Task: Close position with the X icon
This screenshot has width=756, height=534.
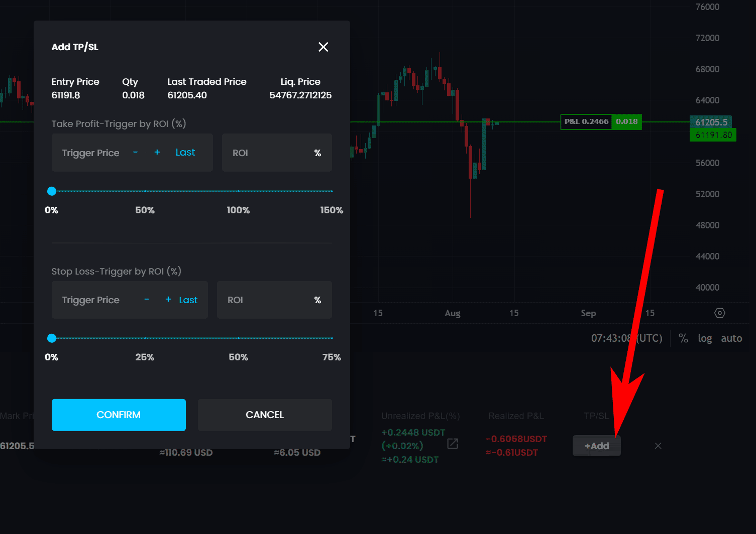Action: [658, 446]
